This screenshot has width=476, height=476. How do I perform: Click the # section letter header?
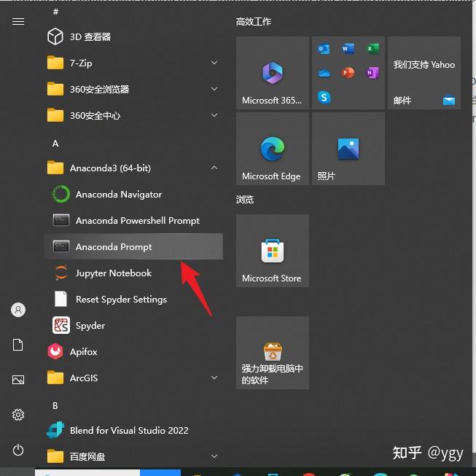pos(55,12)
